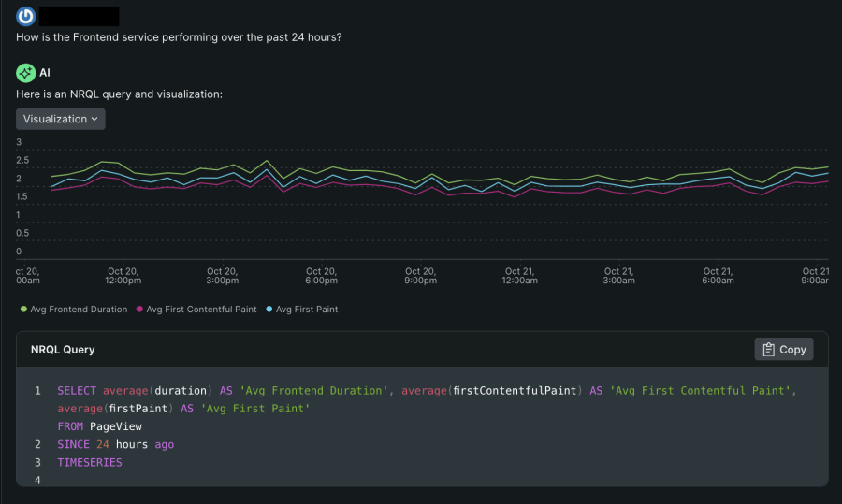Image resolution: width=842 pixels, height=504 pixels.
Task: Click the green AI sparkle icon
Action: coord(26,72)
